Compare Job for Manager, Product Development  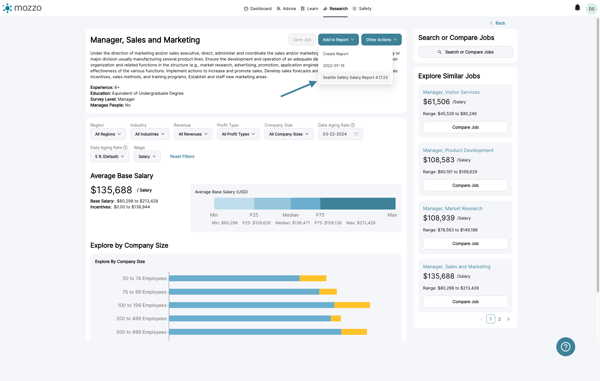coord(465,185)
